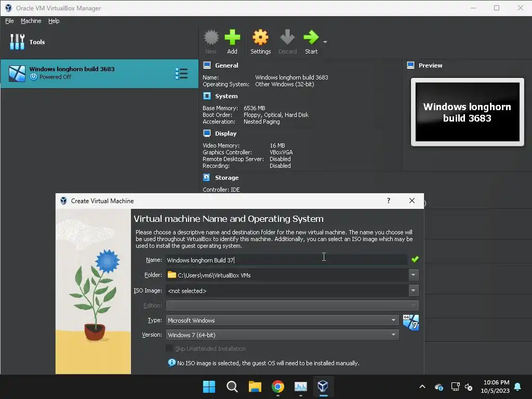Click the Nested Paging acceleration value
The height and width of the screenshot is (399, 532).
tap(262, 122)
